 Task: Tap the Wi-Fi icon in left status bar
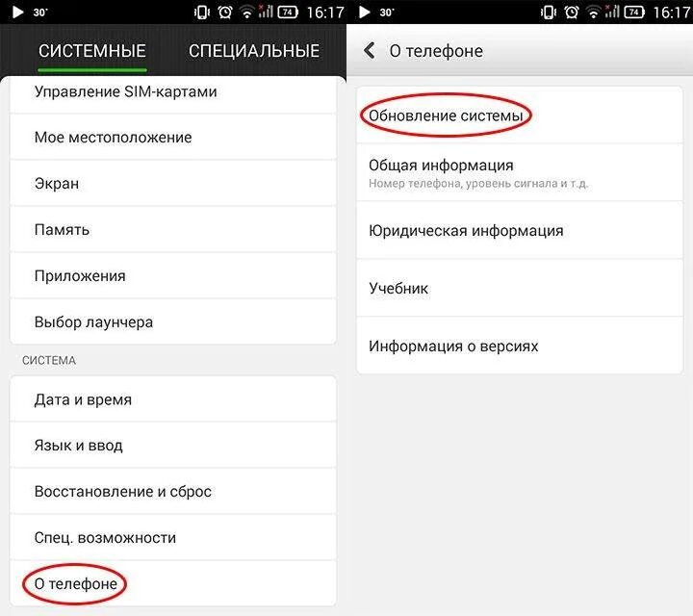(x=246, y=13)
